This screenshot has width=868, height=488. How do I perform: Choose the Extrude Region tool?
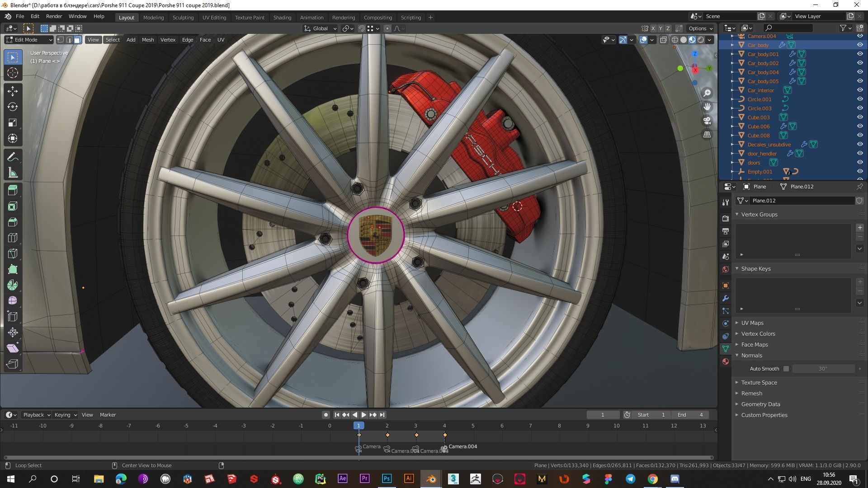(13, 190)
